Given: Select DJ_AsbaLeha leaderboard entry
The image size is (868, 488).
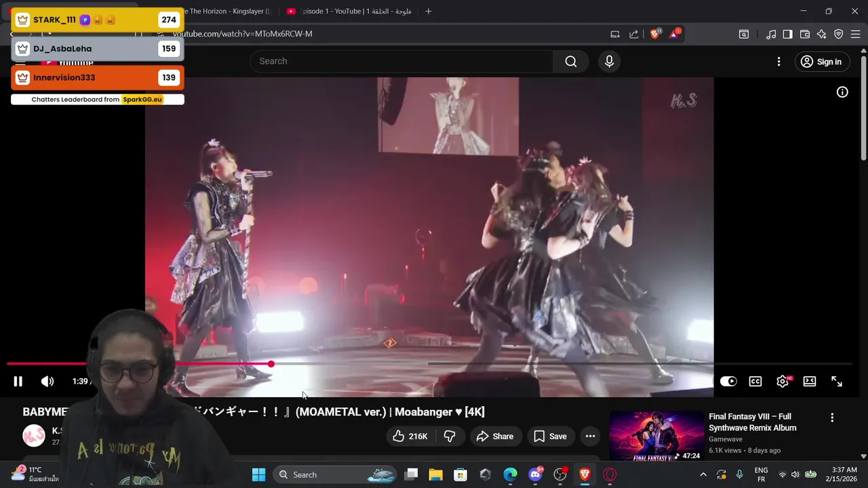Looking at the screenshot, I should (x=98, y=49).
